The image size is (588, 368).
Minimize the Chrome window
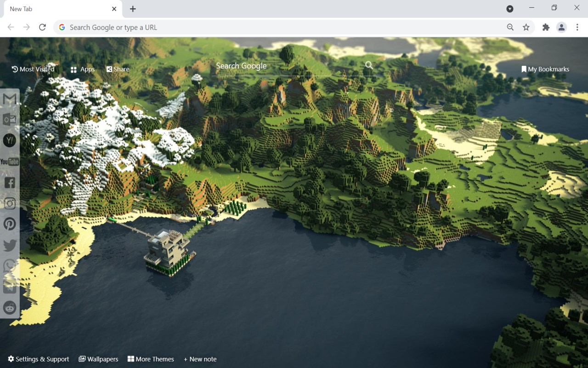click(x=531, y=8)
